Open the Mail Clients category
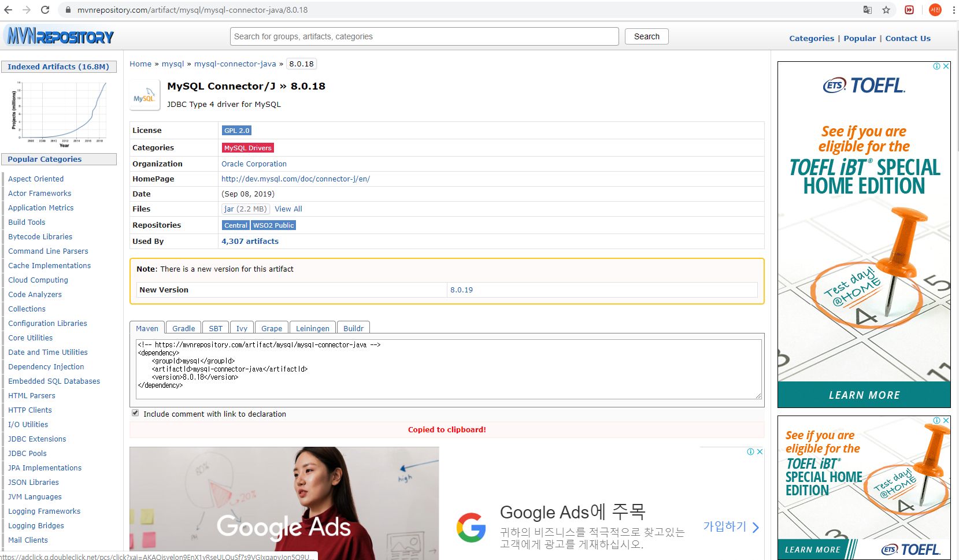Viewport: 959px width, 560px height. [x=28, y=540]
